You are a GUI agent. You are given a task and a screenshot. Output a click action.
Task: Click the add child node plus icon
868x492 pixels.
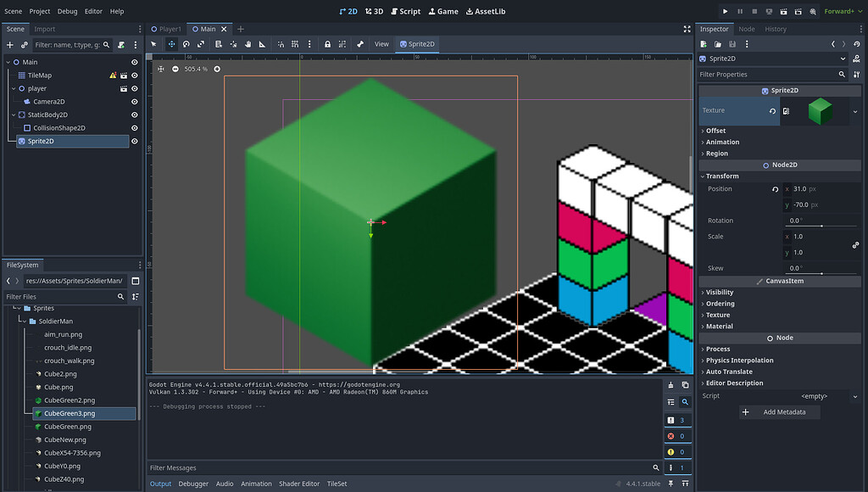pyautogui.click(x=8, y=44)
